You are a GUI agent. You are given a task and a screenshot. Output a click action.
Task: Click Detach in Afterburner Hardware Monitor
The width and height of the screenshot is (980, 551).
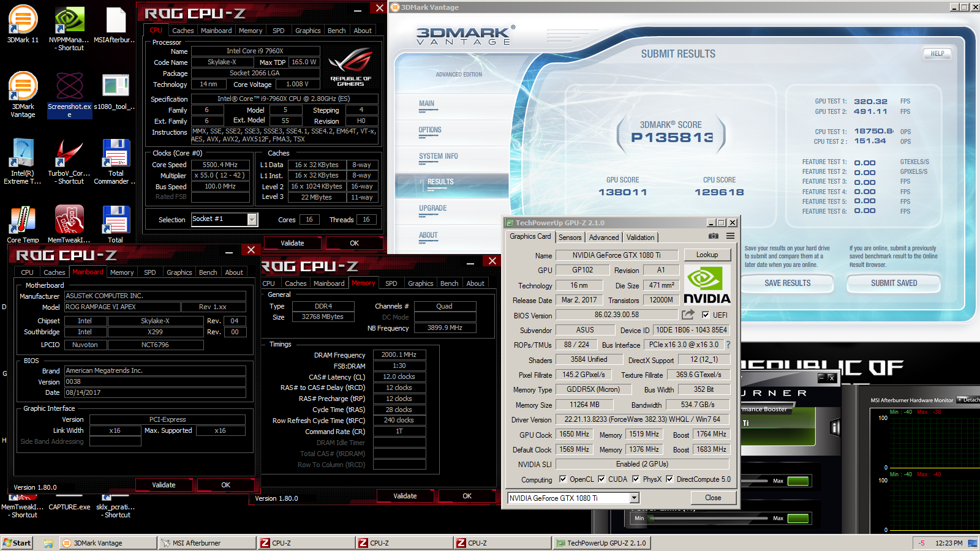(x=968, y=400)
